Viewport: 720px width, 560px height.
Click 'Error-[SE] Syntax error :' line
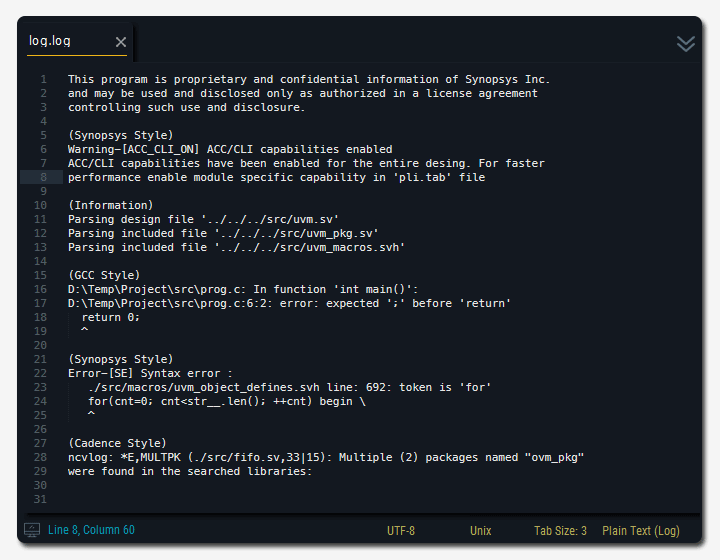(150, 374)
